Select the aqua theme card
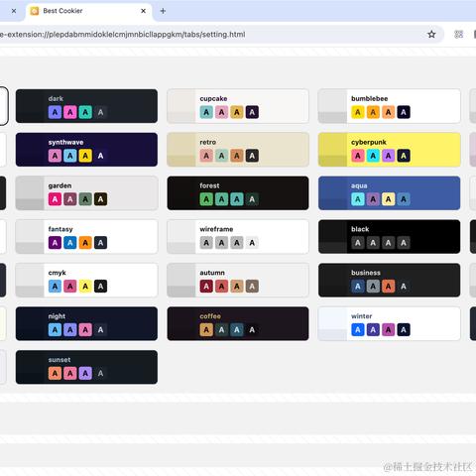The width and height of the screenshot is (476, 476). 390,193
